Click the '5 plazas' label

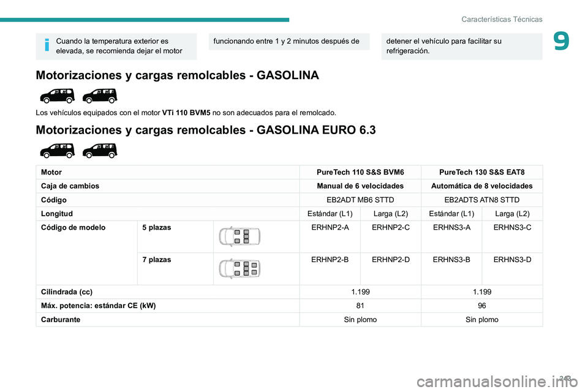[157, 227]
